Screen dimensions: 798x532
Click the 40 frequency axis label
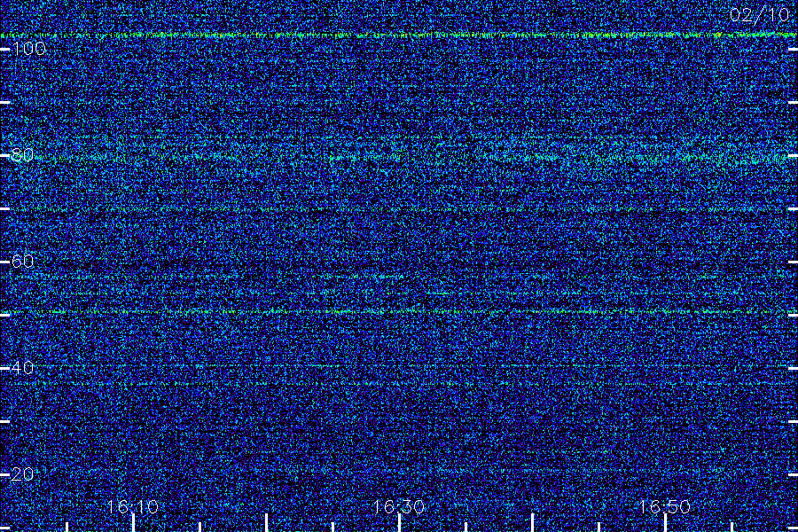(x=23, y=368)
